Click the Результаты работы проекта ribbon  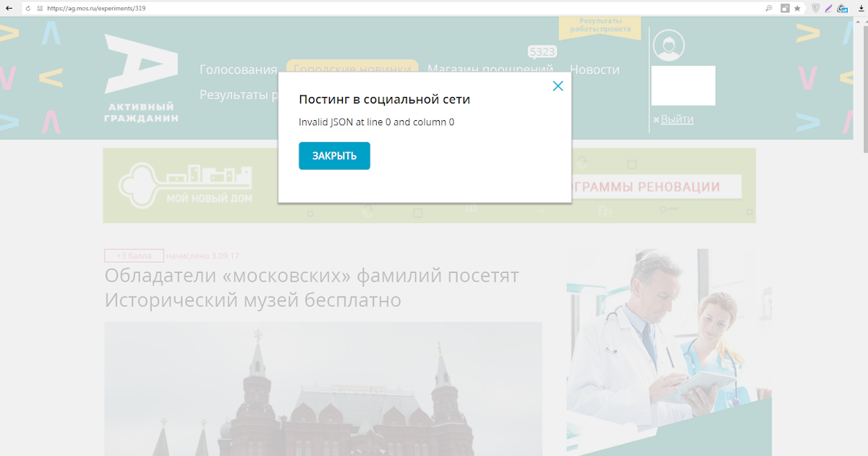pos(600,28)
